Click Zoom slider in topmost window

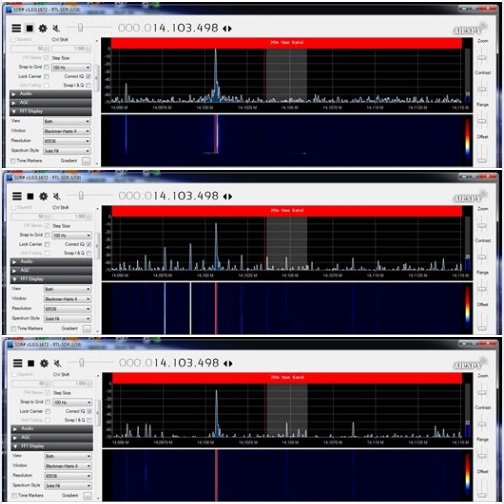tap(482, 57)
